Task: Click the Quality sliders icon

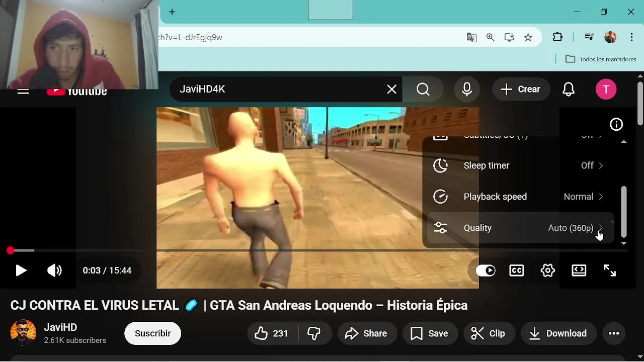Action: click(440, 228)
